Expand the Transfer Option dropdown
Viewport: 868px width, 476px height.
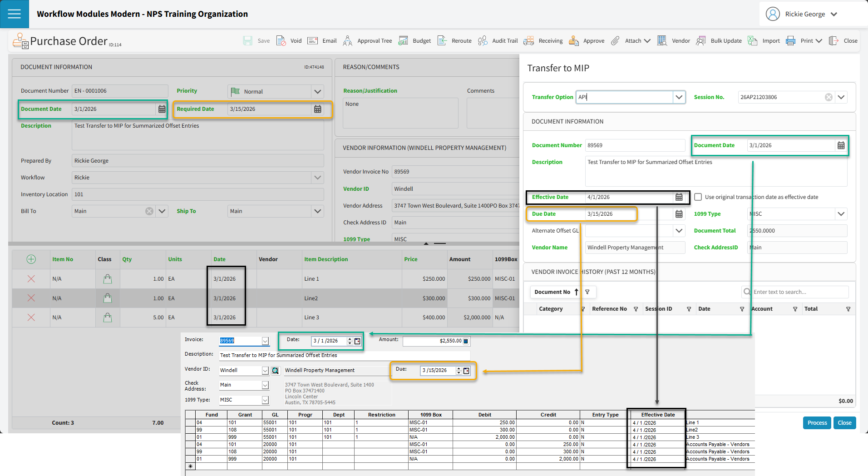coord(679,97)
